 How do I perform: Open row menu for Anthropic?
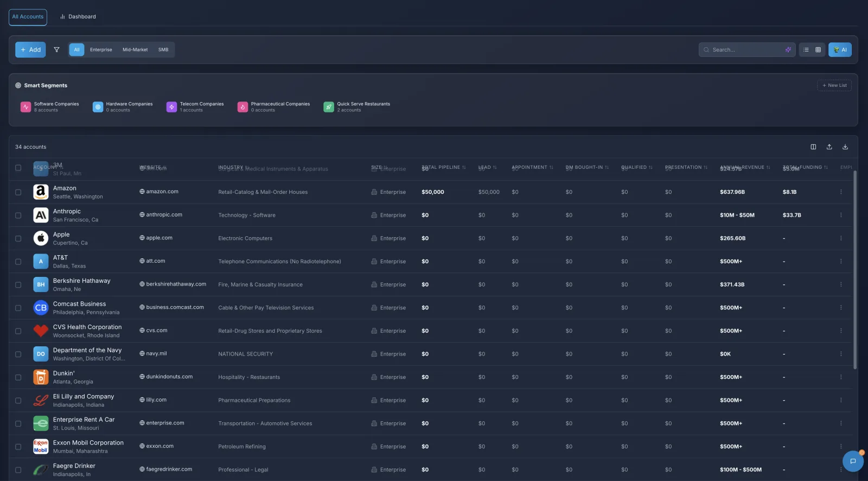click(x=841, y=215)
